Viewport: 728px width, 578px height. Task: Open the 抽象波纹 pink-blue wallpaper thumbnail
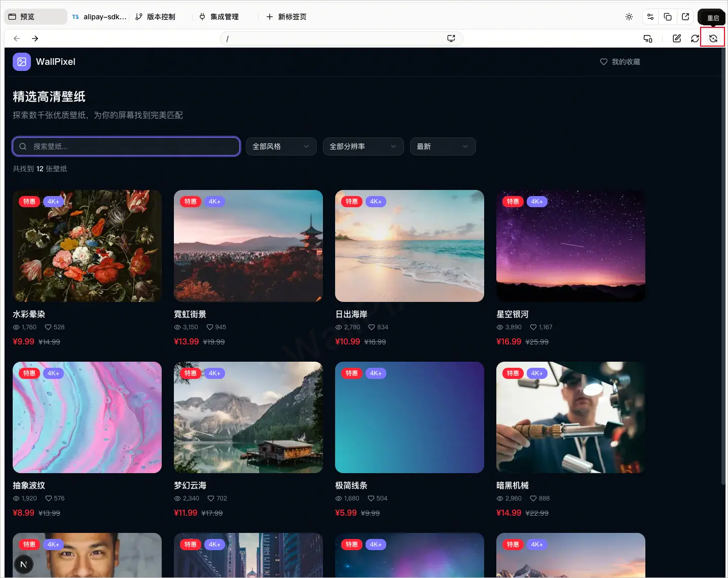click(x=87, y=417)
